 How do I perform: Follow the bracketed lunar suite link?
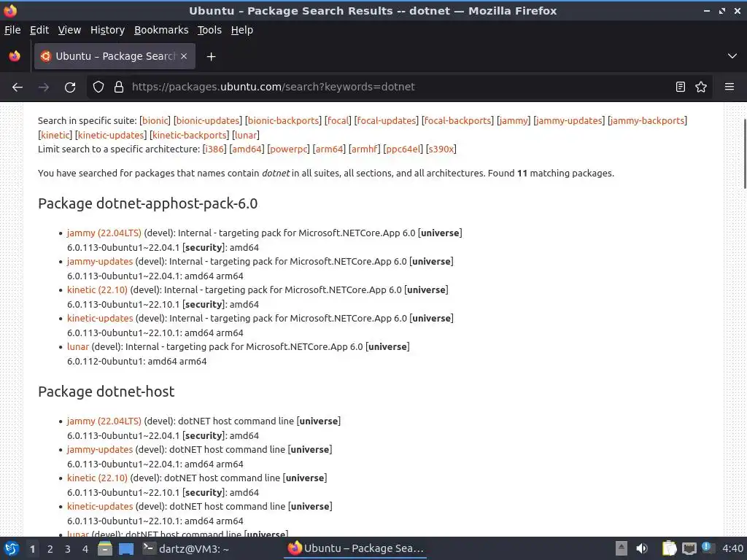tap(246, 135)
